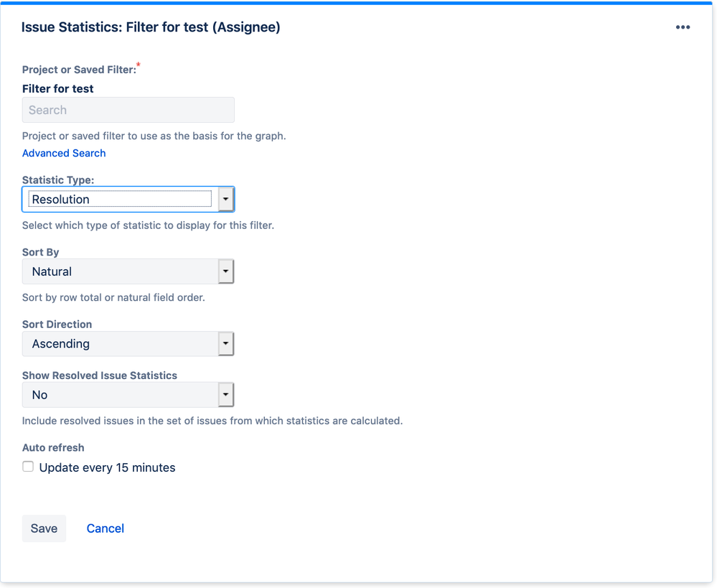Click the Show Resolved Issue Statistics arrow
This screenshot has width=717, height=588.
coord(226,395)
